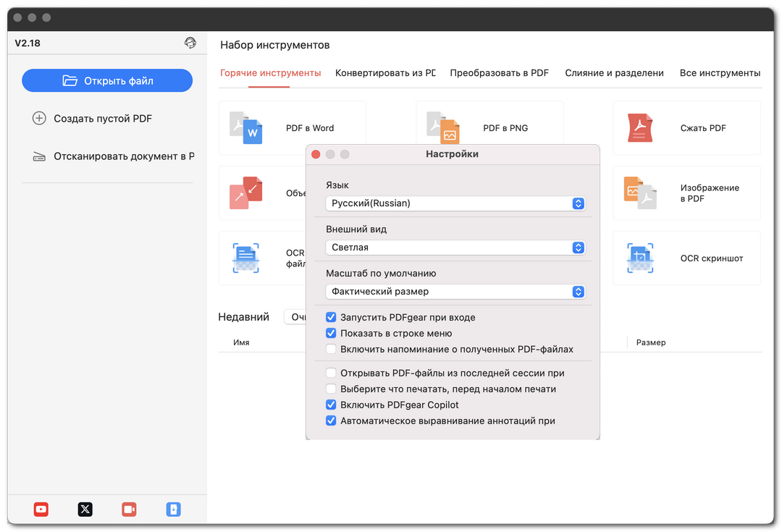Open the OCR скриншот tool
Image resolution: width=782 pixels, height=532 pixels.
[686, 258]
